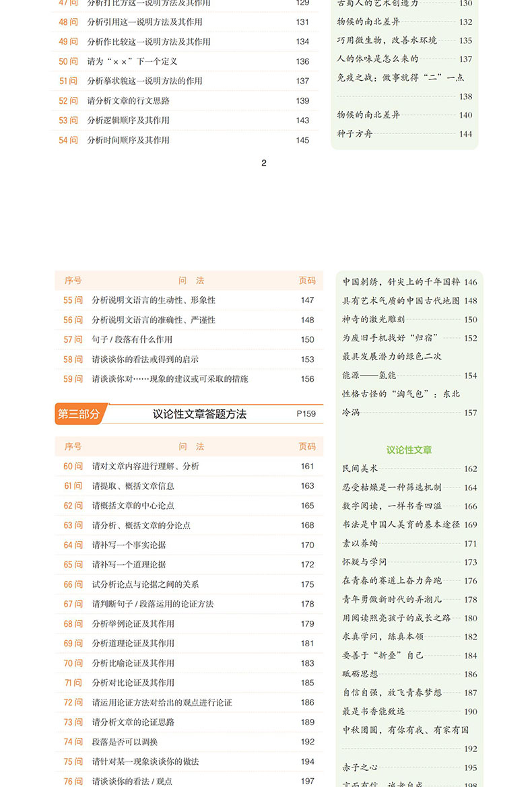Click "物候的南北差异" listed with page 132
This screenshot has height=787, width=532.
click(368, 22)
